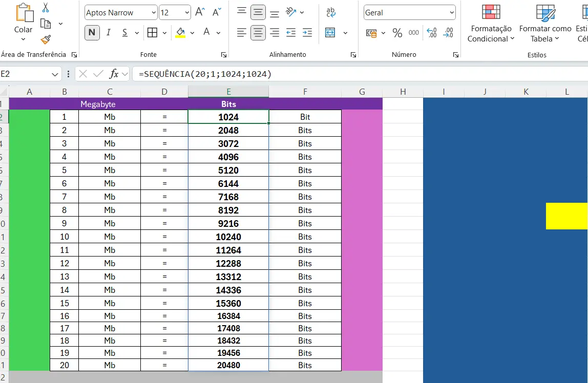Click the Wrap Text icon
The height and width of the screenshot is (383, 588).
click(331, 12)
